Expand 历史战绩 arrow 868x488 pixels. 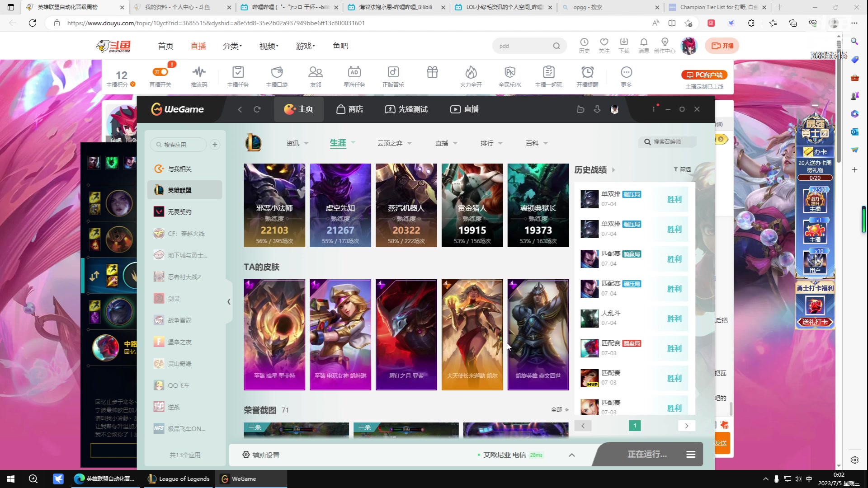613,170
